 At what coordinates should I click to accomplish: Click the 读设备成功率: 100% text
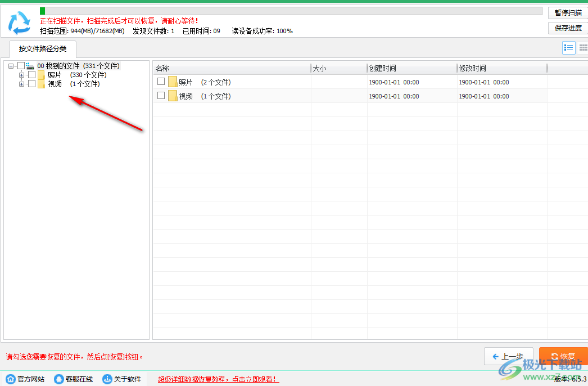[x=262, y=31]
